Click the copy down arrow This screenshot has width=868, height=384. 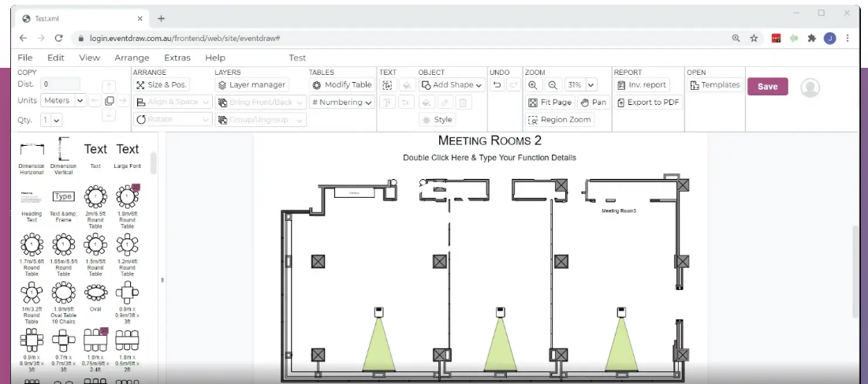coord(109,114)
